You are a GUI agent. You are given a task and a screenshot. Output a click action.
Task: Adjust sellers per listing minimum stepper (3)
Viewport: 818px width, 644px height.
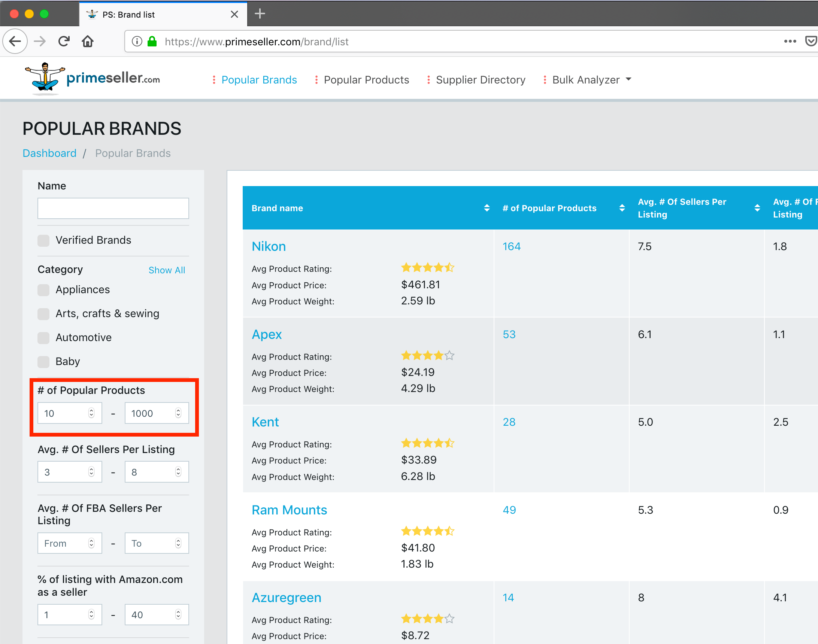(91, 472)
